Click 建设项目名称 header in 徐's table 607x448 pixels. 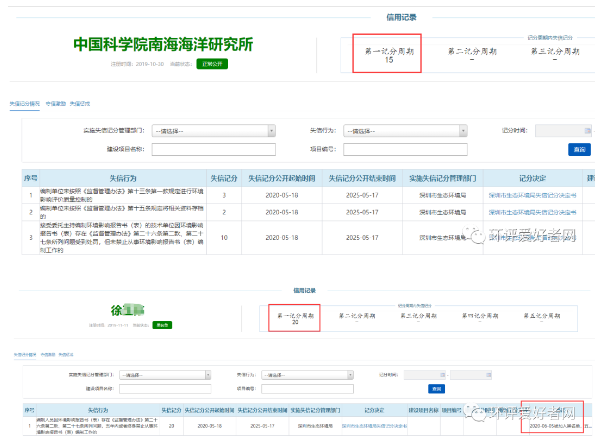424,410
